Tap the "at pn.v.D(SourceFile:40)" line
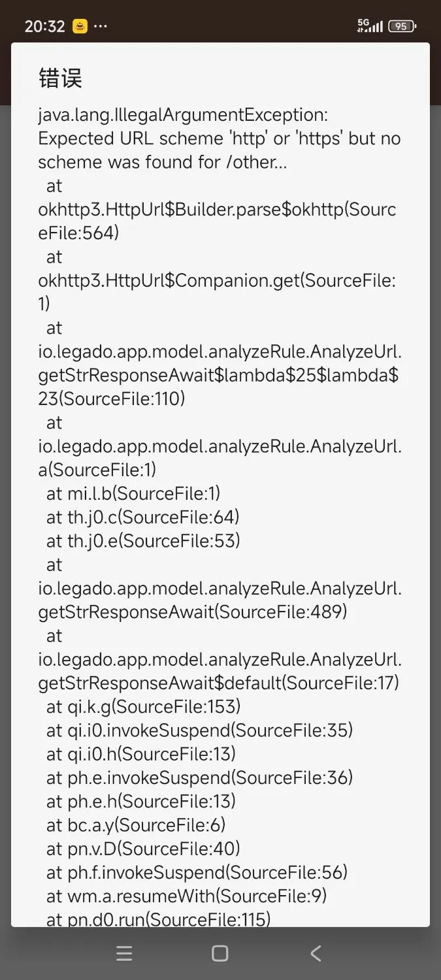Viewport: 441px width, 980px height. [x=143, y=848]
